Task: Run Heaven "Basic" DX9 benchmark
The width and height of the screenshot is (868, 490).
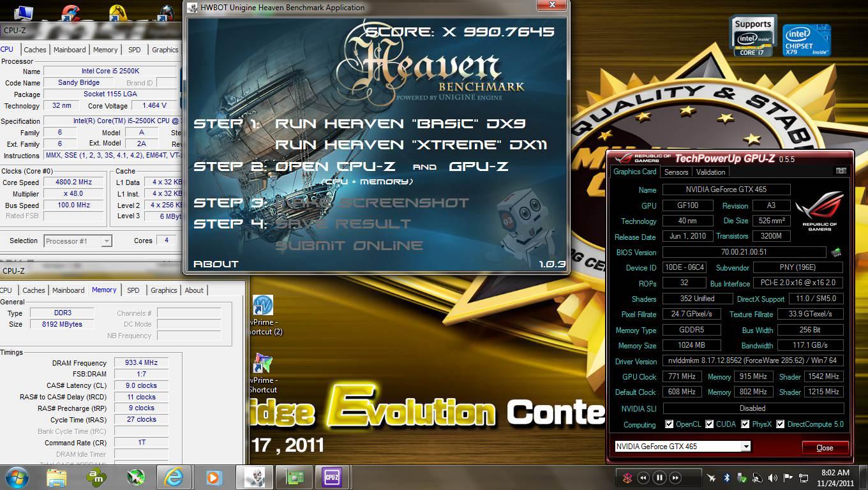Action: (400, 124)
